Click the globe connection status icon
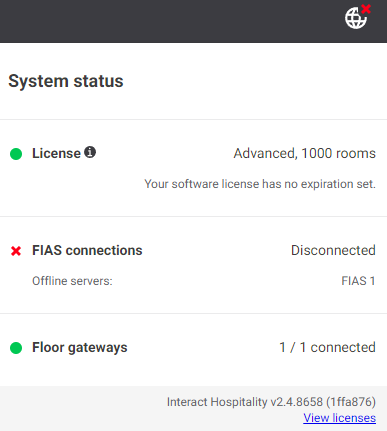This screenshot has width=387, height=431. pyautogui.click(x=356, y=18)
